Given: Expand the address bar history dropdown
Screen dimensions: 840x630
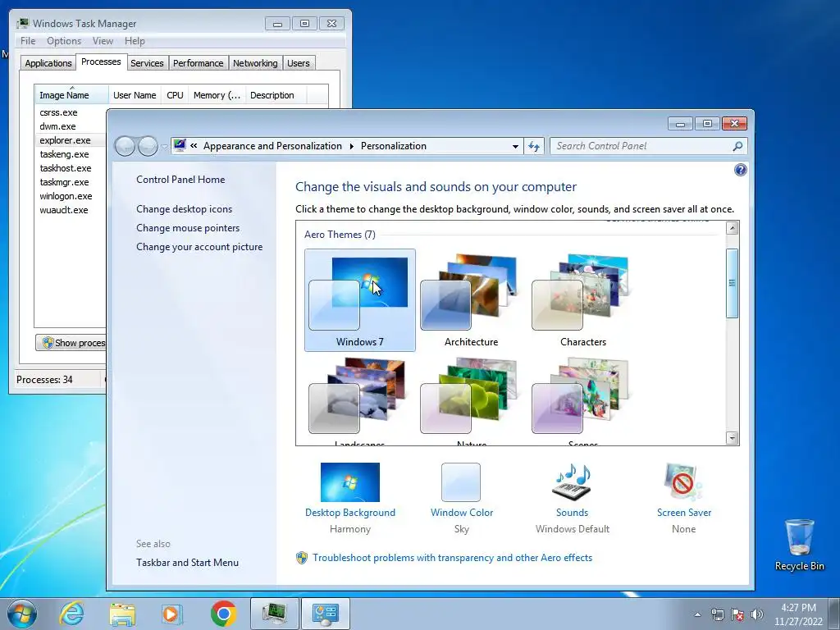Looking at the screenshot, I should point(515,146).
